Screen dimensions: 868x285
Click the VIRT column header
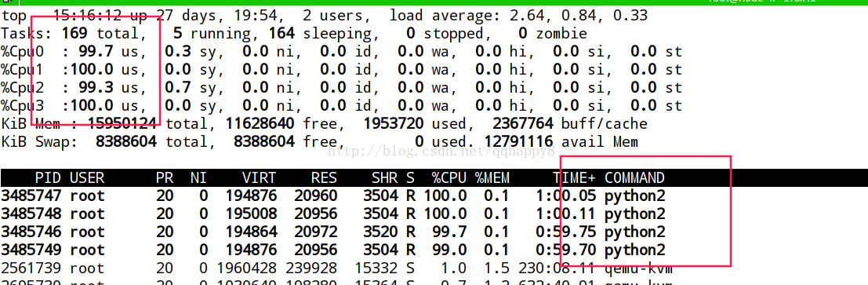coord(259,178)
